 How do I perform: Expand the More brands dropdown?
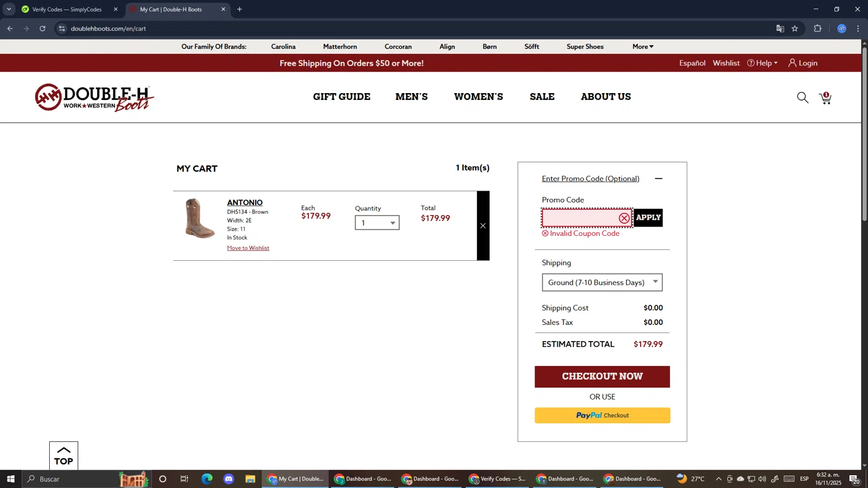tap(643, 46)
